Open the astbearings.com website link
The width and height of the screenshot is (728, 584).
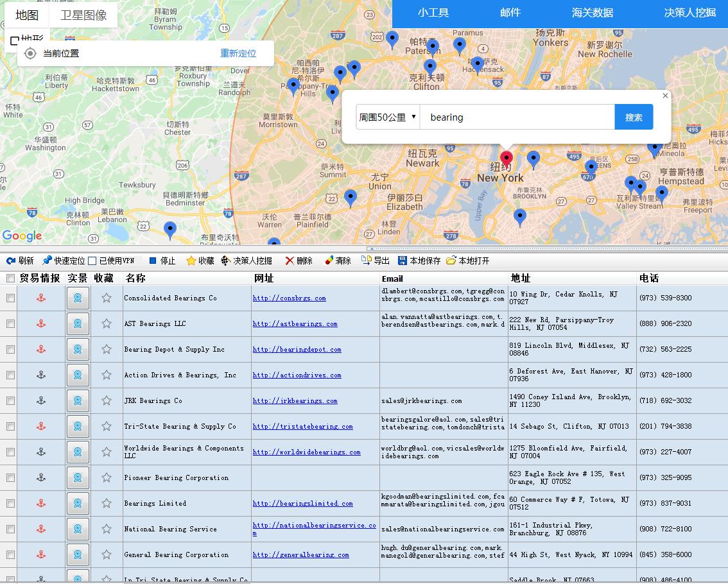(x=295, y=323)
